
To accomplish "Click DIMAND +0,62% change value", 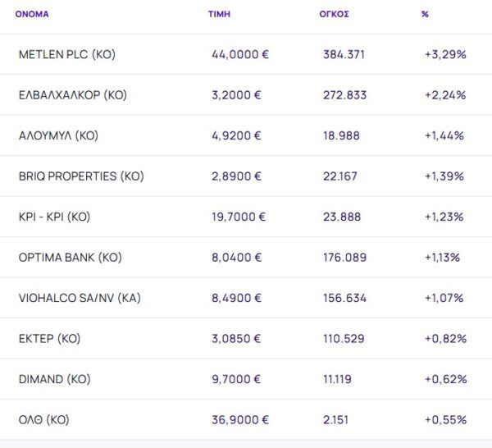I will coord(445,379).
